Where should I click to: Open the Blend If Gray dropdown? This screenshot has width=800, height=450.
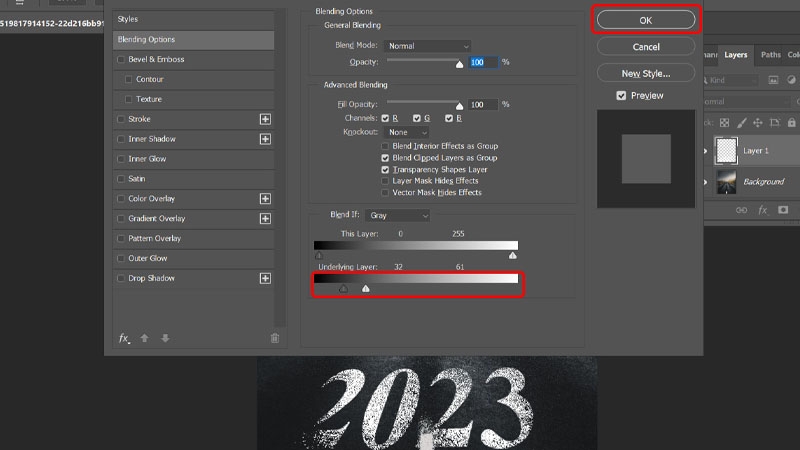(x=397, y=216)
